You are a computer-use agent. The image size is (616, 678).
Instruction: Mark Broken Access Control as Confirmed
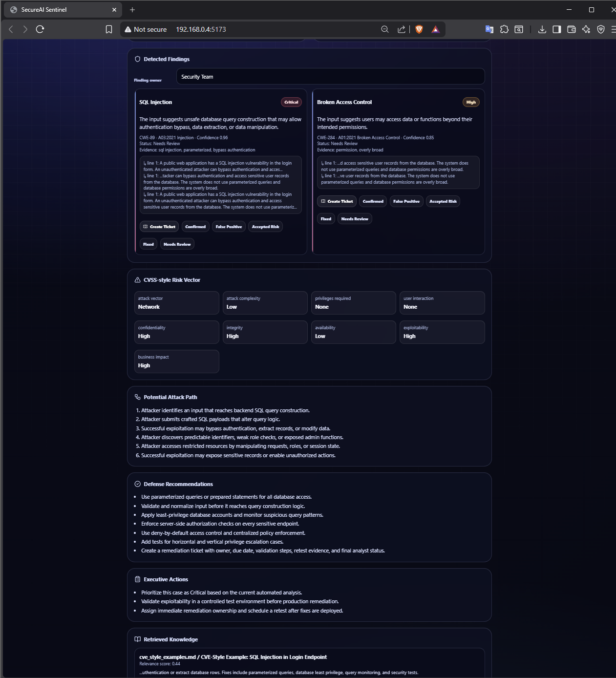[373, 201]
